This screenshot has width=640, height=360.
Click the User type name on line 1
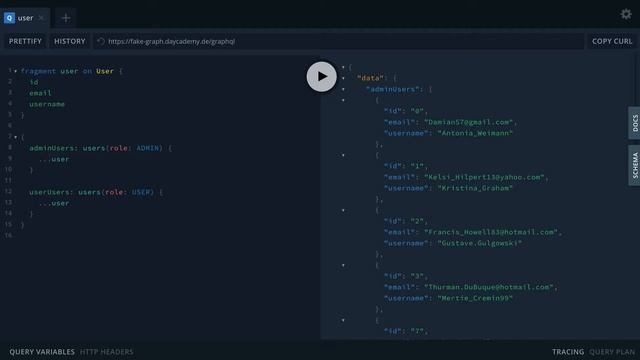point(105,71)
